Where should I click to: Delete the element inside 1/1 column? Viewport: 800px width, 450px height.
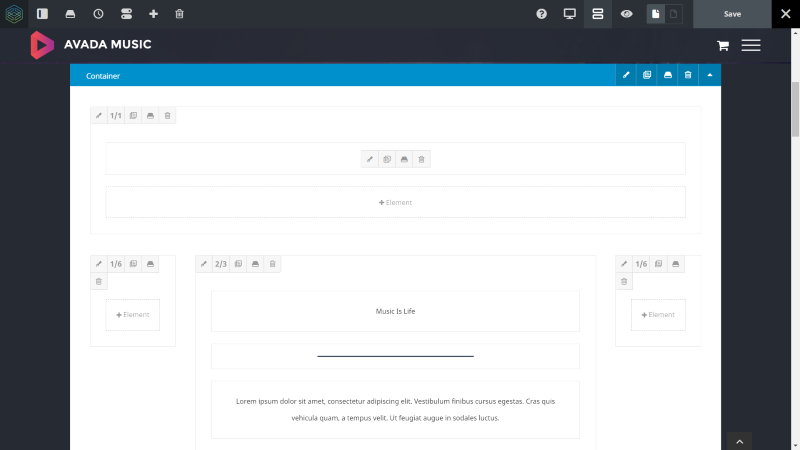pos(421,159)
